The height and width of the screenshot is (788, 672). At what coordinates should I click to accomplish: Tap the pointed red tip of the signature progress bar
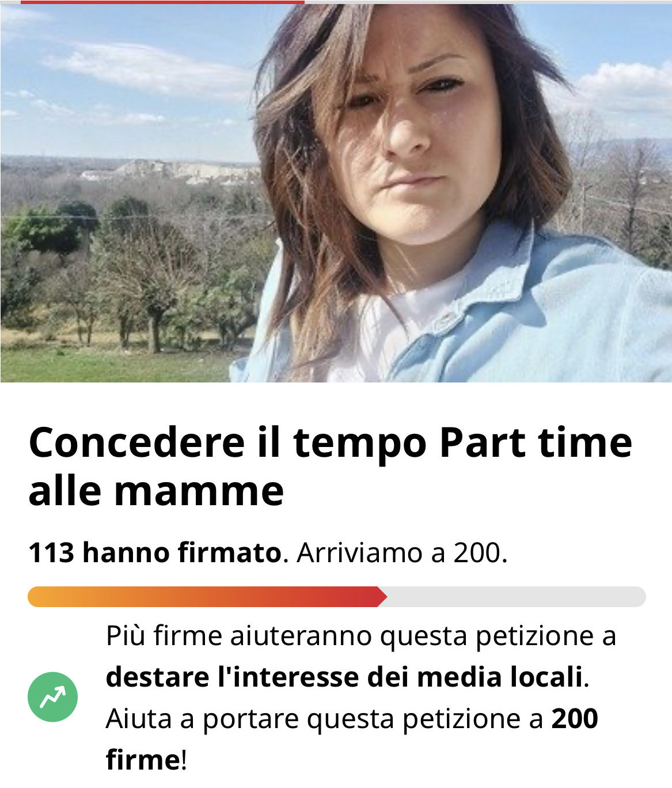tap(382, 597)
